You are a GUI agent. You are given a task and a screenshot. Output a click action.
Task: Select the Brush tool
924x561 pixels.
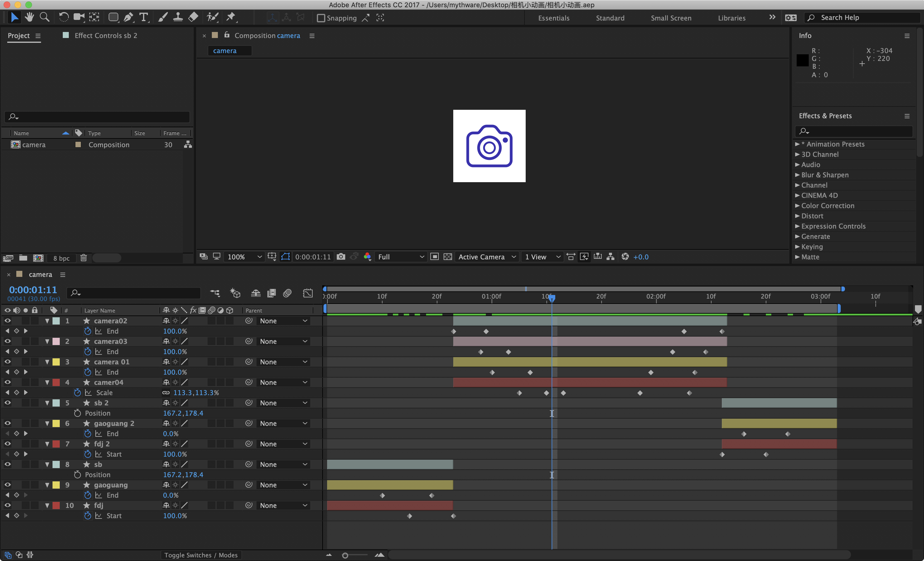pos(163,17)
